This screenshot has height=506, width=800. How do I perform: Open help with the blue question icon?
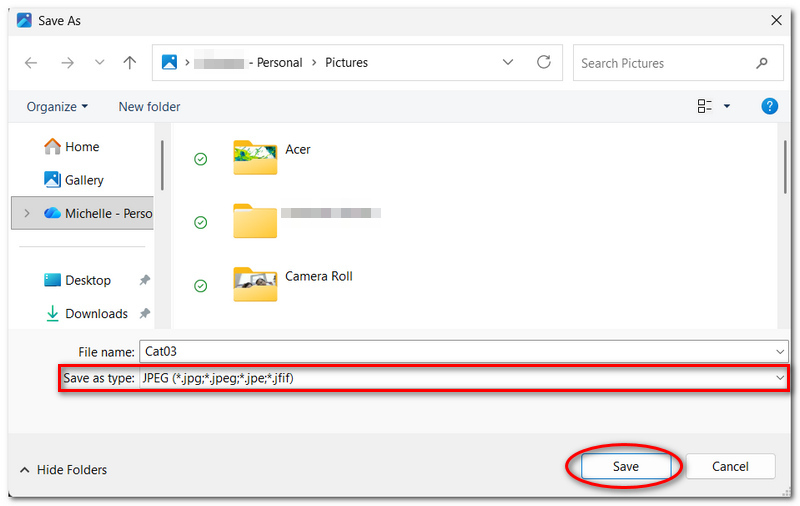click(769, 106)
